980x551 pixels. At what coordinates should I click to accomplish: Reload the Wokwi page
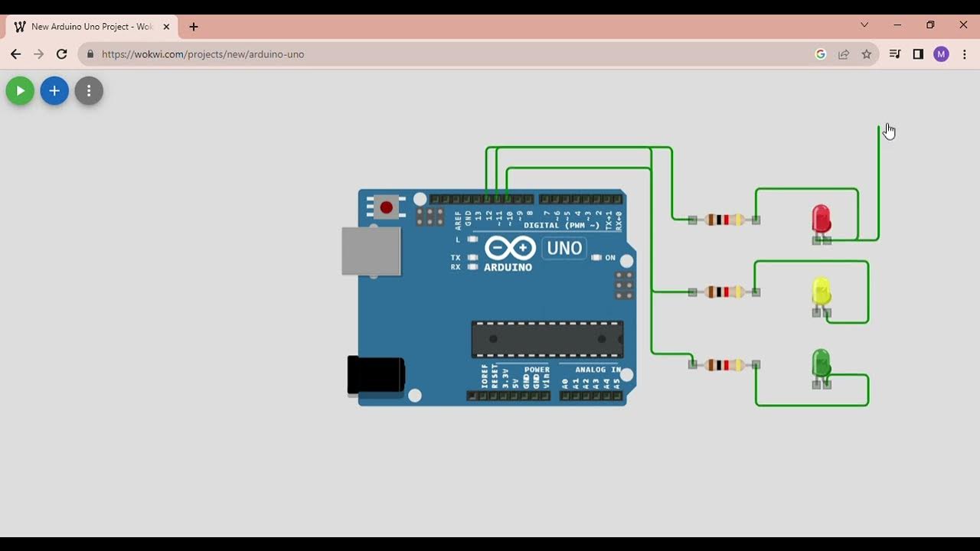tap(62, 54)
